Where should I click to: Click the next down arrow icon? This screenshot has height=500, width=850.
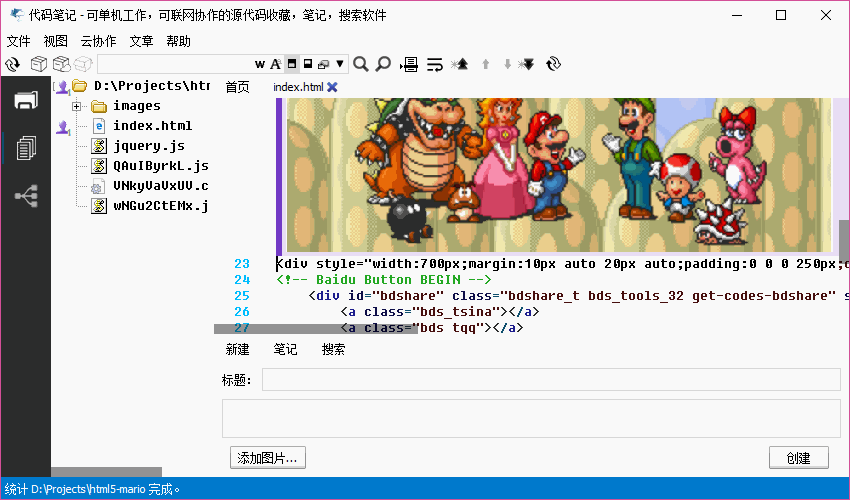(507, 64)
